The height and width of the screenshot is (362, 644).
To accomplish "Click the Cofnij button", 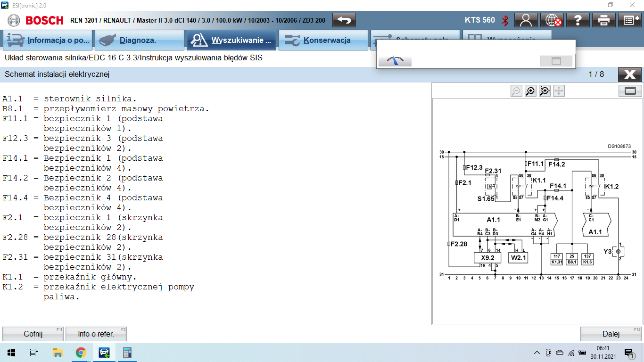I will (33, 334).
